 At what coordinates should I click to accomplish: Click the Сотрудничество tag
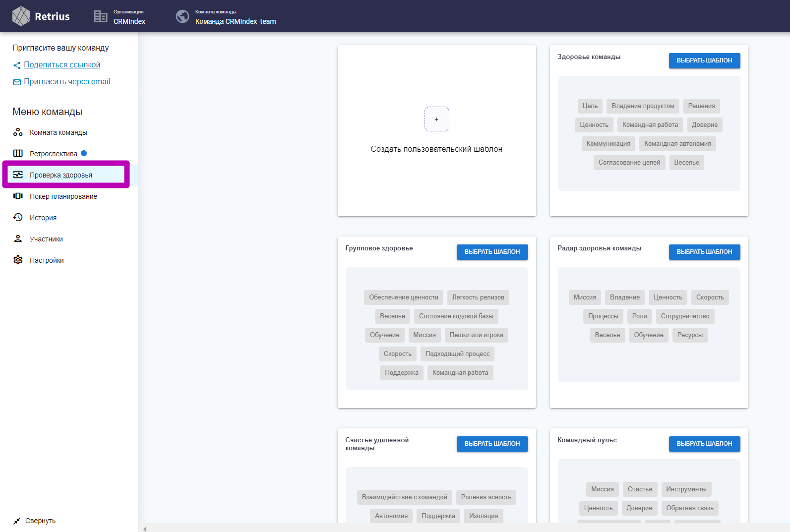[x=685, y=316]
